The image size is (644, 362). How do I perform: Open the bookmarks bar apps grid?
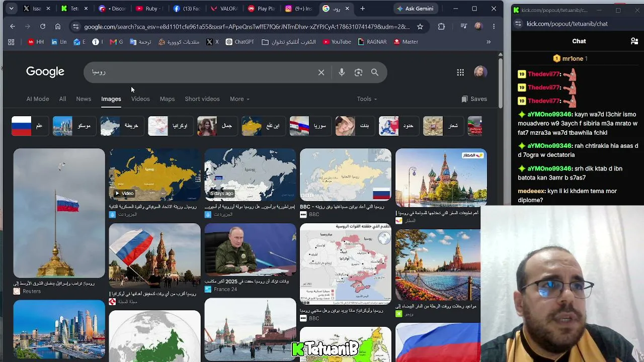(x=11, y=42)
